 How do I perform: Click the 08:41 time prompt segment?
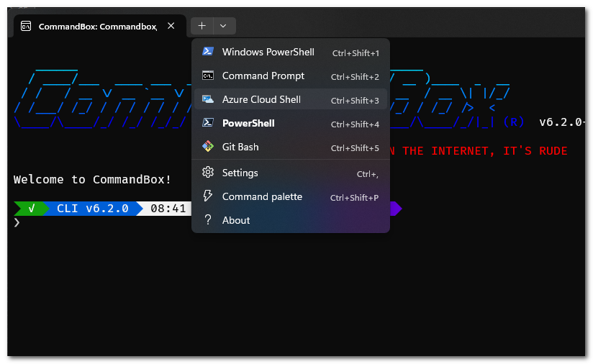click(x=168, y=209)
